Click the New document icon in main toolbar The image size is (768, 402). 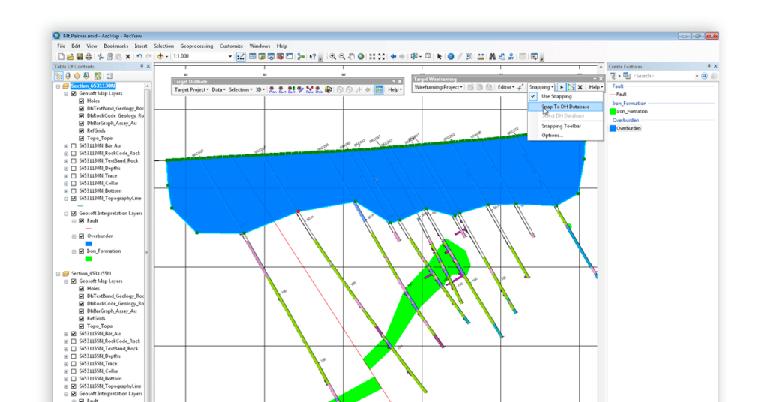point(61,57)
